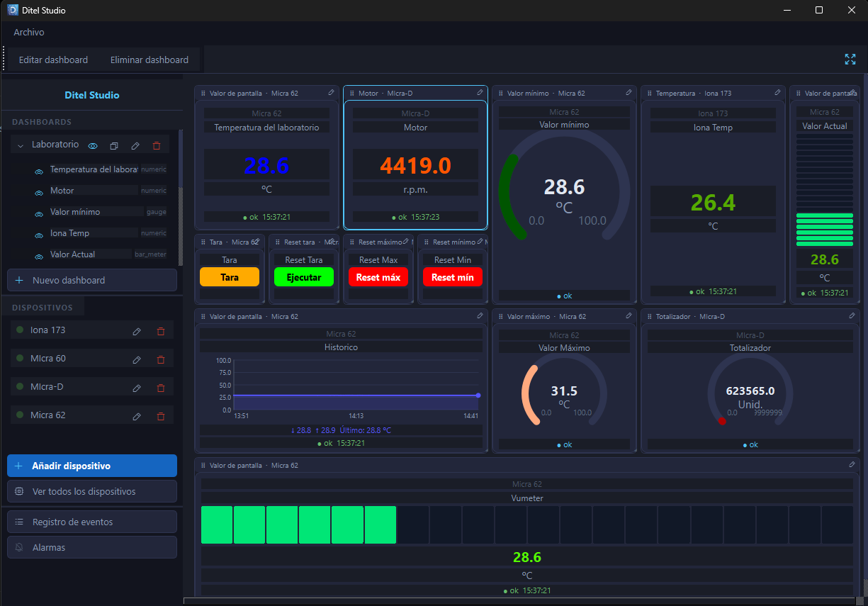Toggle visibility eye of Laboratorio dashboard
The height and width of the screenshot is (606, 868).
coord(93,145)
